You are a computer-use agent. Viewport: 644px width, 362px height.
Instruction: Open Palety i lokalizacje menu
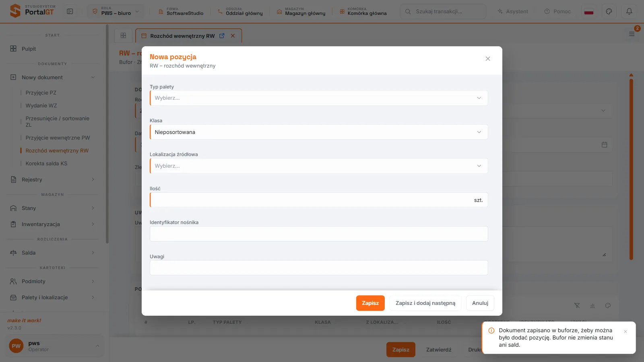tap(53, 297)
